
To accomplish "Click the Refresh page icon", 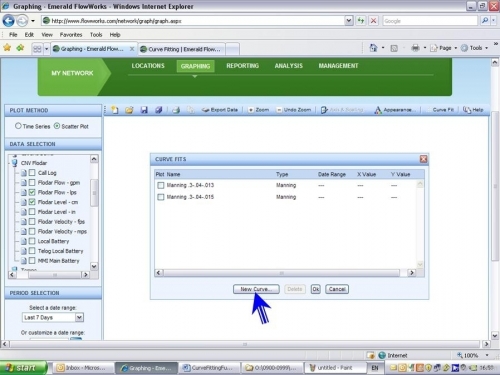I will 361,21.
